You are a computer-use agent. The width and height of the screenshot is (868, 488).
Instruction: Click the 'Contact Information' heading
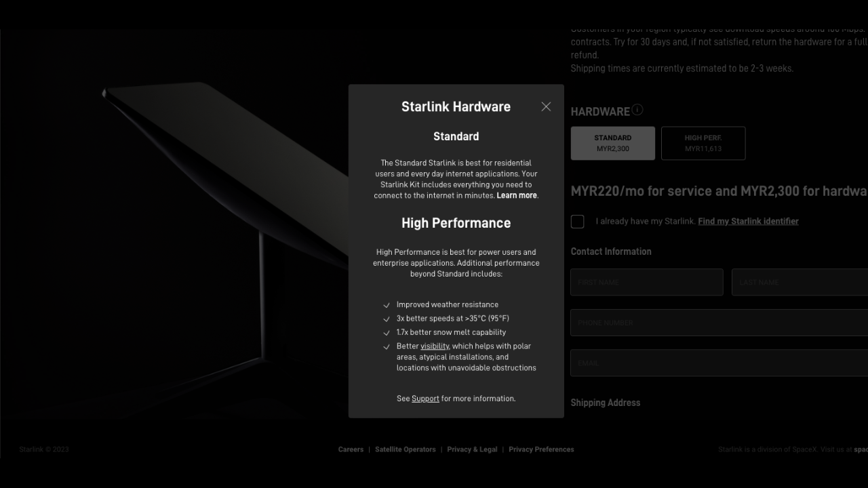[611, 251]
